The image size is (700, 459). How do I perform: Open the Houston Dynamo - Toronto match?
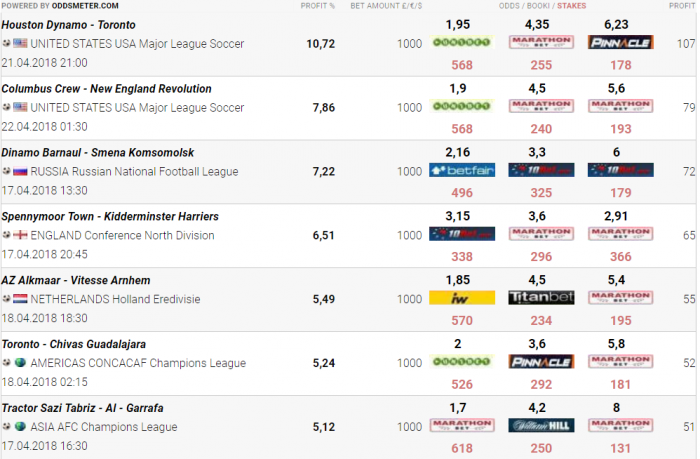coord(68,25)
